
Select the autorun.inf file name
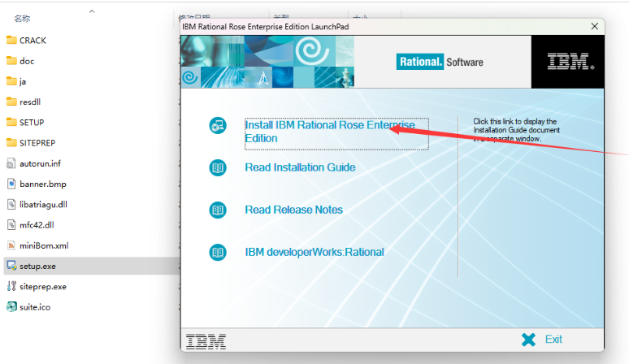pos(40,163)
